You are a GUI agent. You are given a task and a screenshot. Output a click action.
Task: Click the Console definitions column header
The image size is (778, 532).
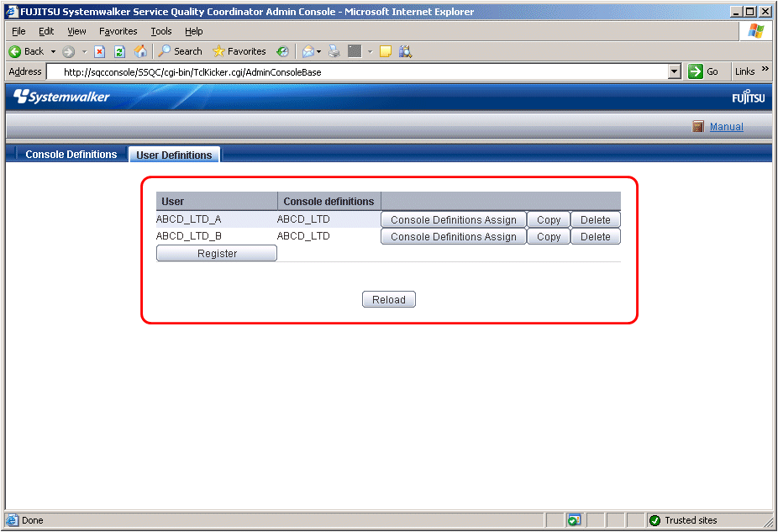pyautogui.click(x=329, y=202)
